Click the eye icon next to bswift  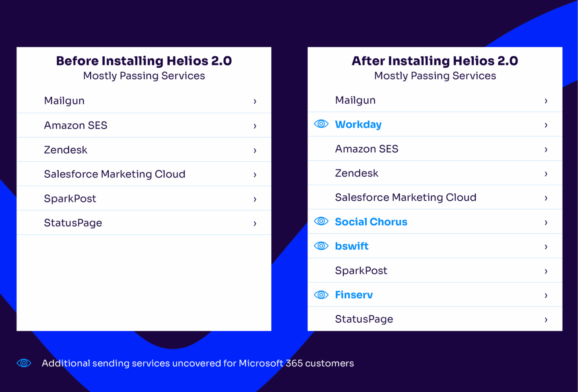(x=321, y=246)
